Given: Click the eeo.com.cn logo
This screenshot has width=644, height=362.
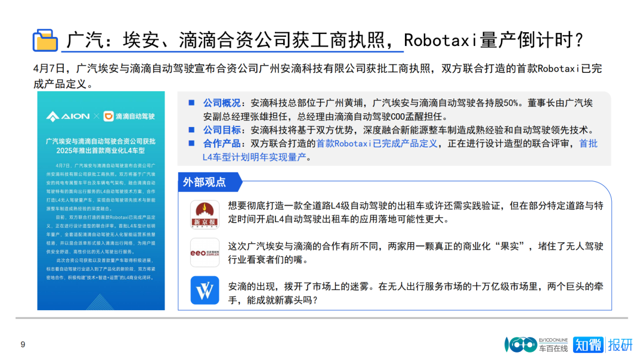Looking at the screenshot, I should [205, 253].
